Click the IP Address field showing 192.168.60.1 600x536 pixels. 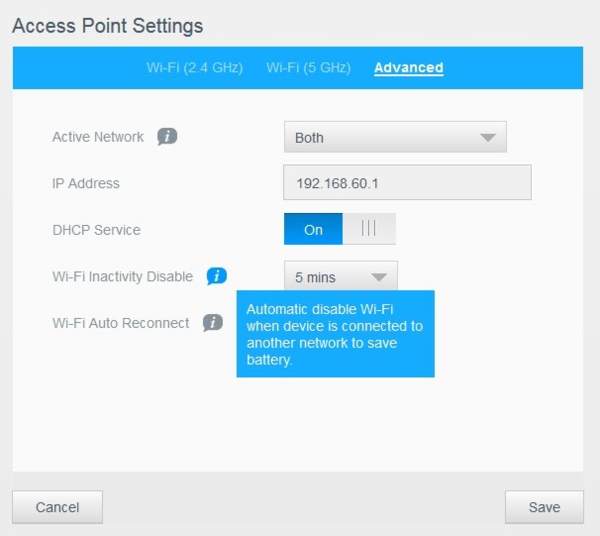point(407,184)
